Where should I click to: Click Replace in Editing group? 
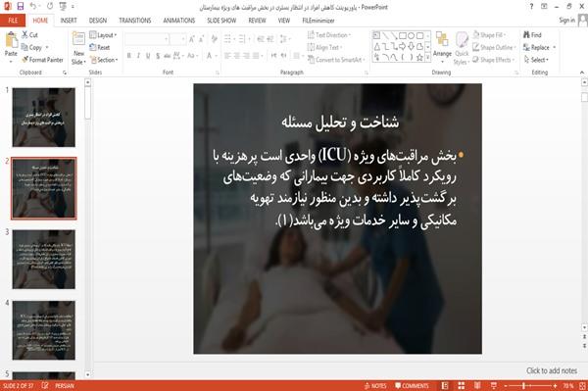(539, 47)
